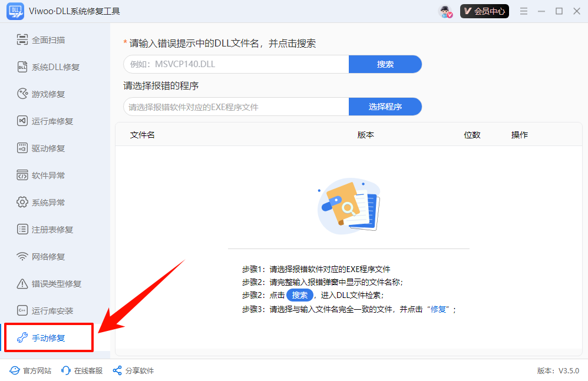Viewport: 588px width, 381px height.
Task: Click the user avatar at the top
Action: click(x=445, y=11)
